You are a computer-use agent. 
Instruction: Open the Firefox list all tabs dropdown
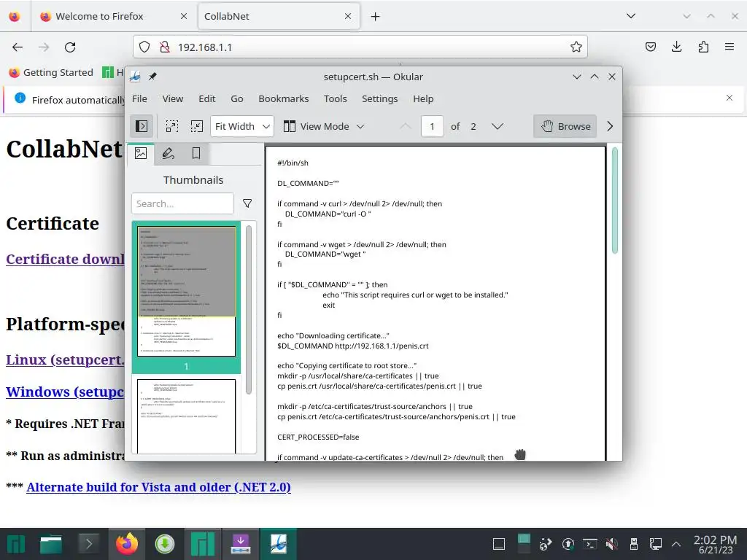click(631, 16)
